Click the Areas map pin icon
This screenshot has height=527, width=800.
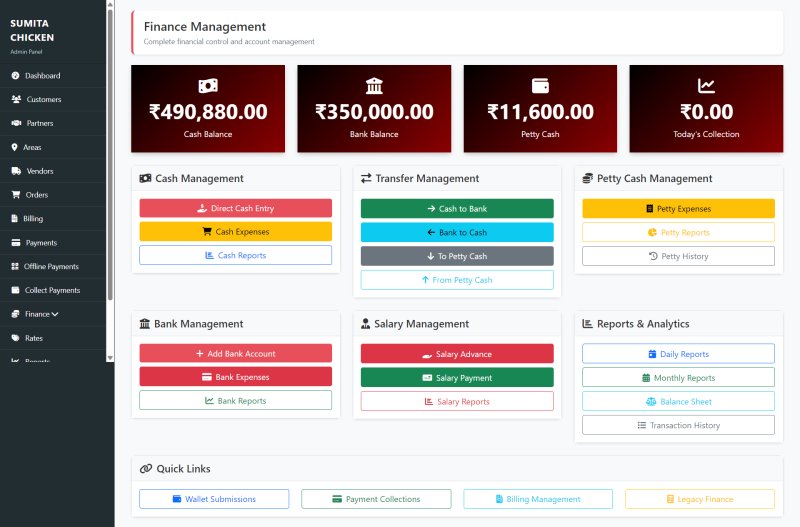(15, 147)
